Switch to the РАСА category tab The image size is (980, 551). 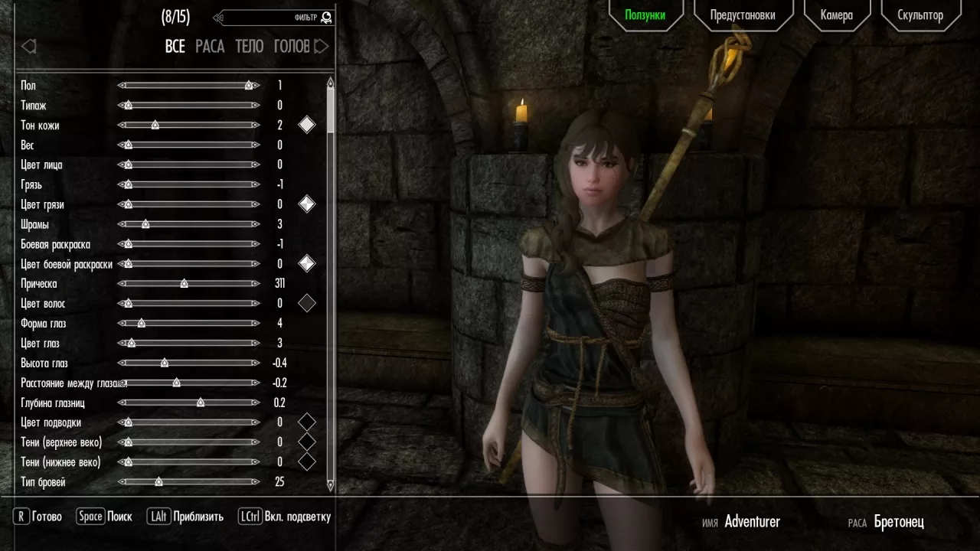point(210,47)
